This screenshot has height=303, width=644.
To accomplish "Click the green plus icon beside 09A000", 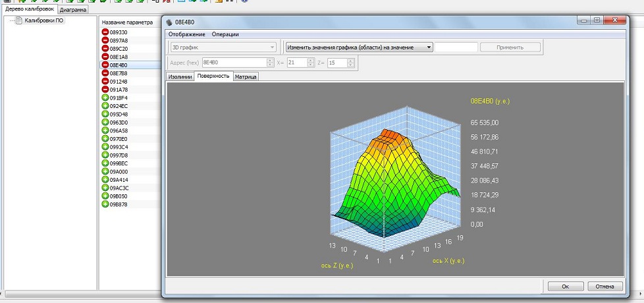I will click(105, 171).
